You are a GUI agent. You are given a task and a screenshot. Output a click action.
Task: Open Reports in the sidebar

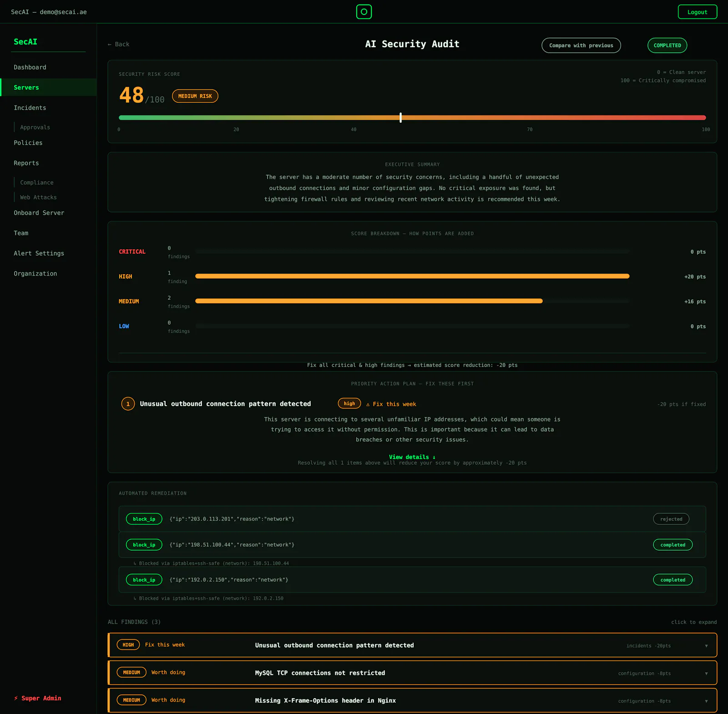pos(26,163)
